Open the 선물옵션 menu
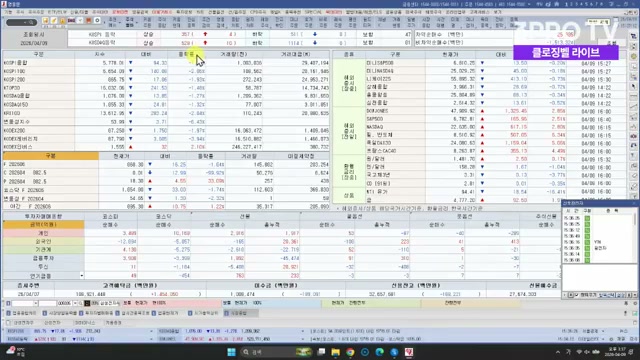Screen dimensions: 640x360 tap(216, 12)
